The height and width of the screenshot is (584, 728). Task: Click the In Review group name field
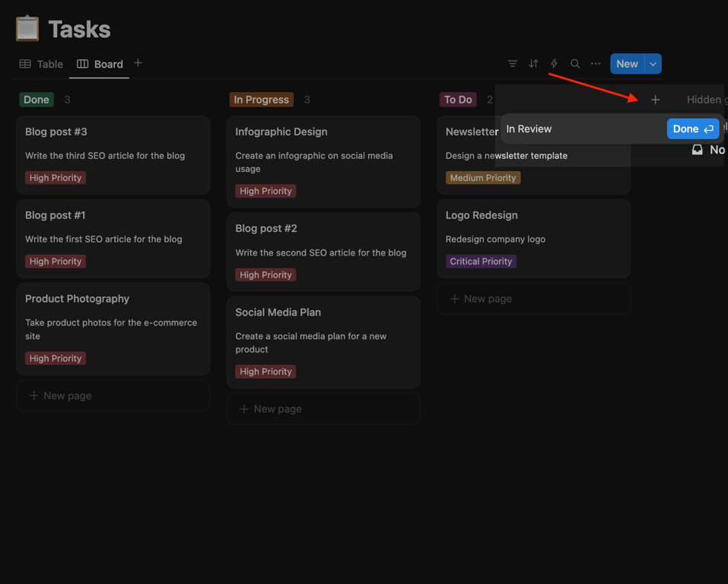(x=582, y=129)
